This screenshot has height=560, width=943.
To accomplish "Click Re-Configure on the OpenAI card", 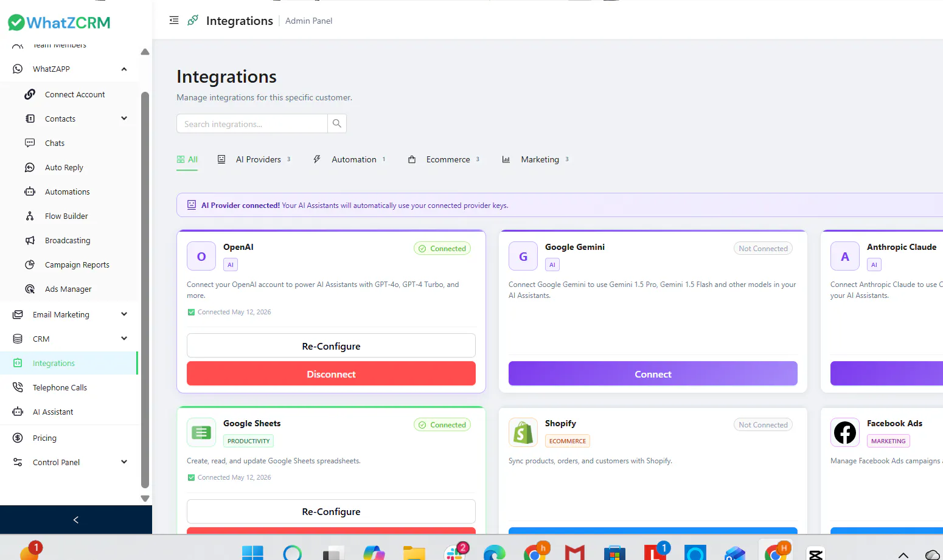I will pyautogui.click(x=331, y=345).
